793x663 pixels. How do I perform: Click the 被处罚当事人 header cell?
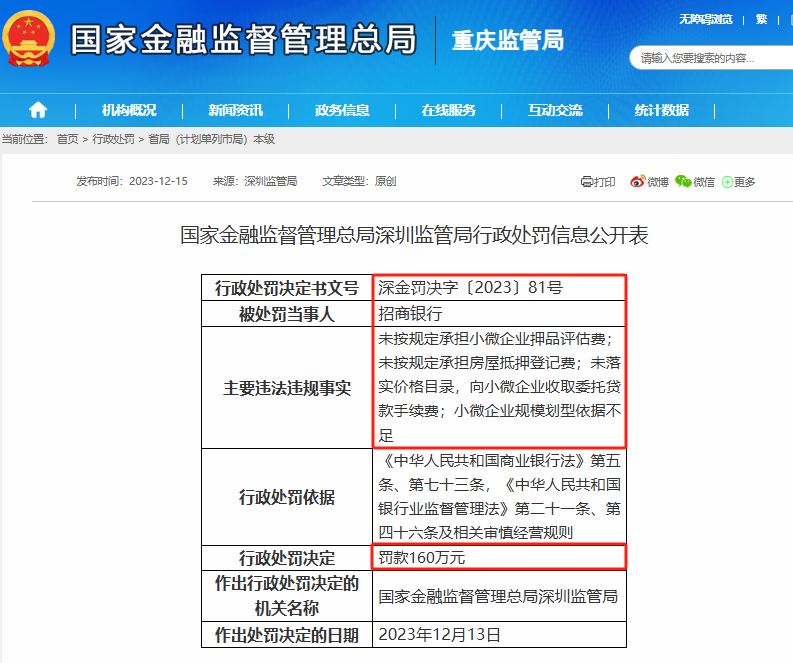[x=287, y=314]
